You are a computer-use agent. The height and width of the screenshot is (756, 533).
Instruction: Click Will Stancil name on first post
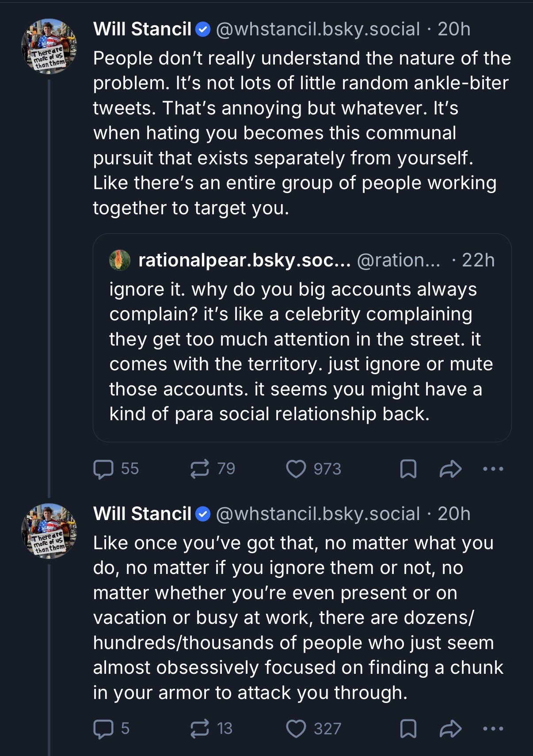pos(142,29)
